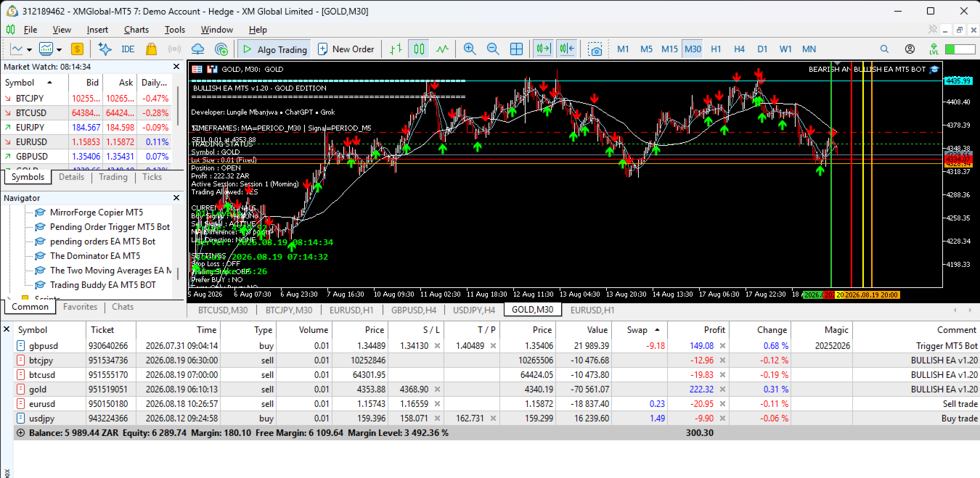The width and height of the screenshot is (980, 478).
Task: Launch the MetaEditor IDE button
Action: click(128, 49)
